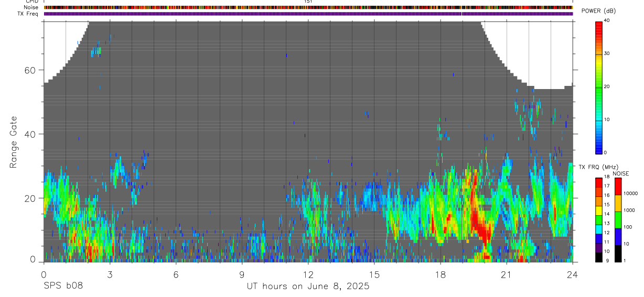Select the yellow swatch in TX FRQ legend
Image resolution: width=644 pixels, height=297 pixels.
click(598, 214)
